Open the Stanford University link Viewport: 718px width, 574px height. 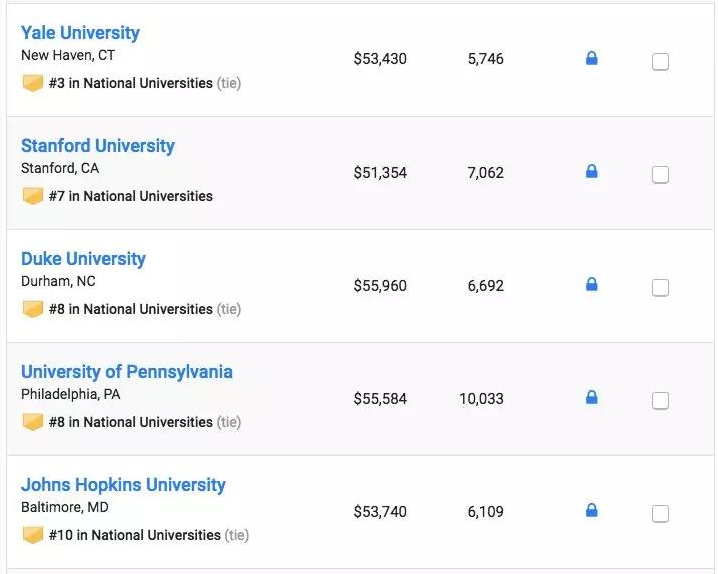coord(98,146)
